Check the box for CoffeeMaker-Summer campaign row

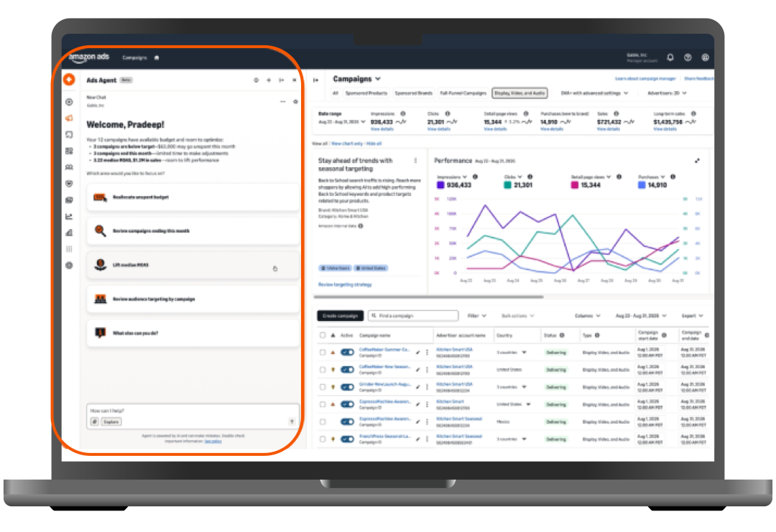323,353
